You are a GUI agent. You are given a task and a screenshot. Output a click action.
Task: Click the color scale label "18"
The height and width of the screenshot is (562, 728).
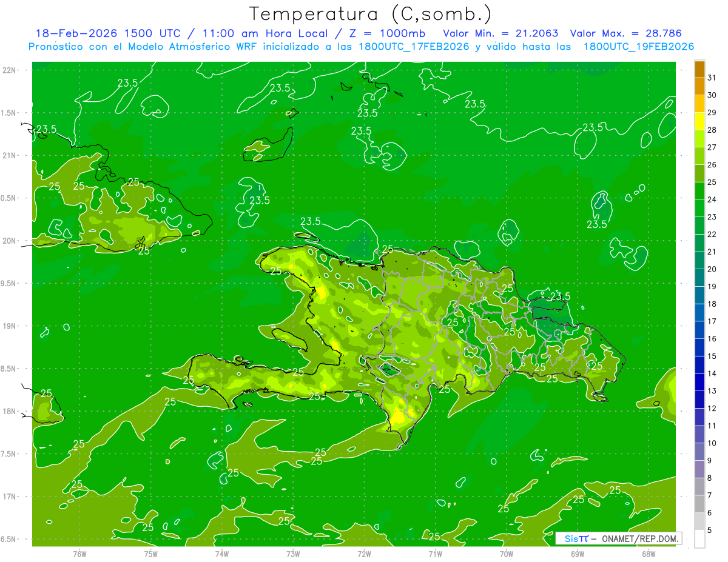(x=712, y=304)
